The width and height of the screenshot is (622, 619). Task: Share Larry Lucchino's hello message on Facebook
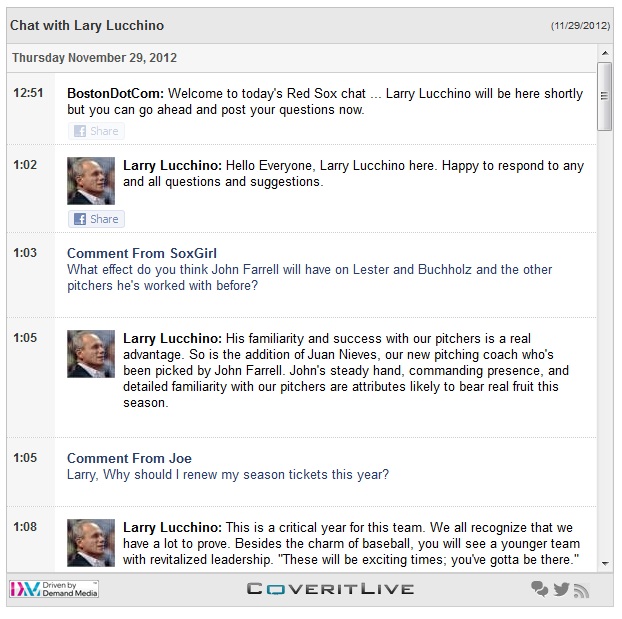click(x=96, y=219)
